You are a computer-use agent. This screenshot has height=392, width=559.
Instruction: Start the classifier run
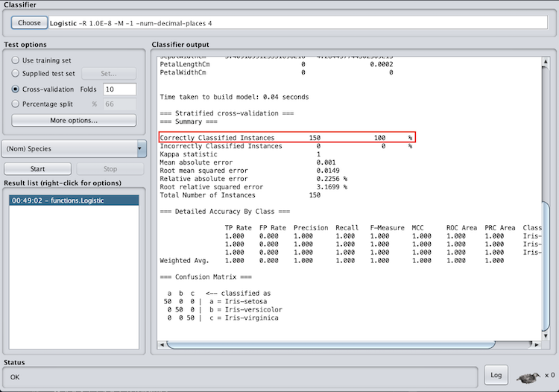(x=37, y=169)
